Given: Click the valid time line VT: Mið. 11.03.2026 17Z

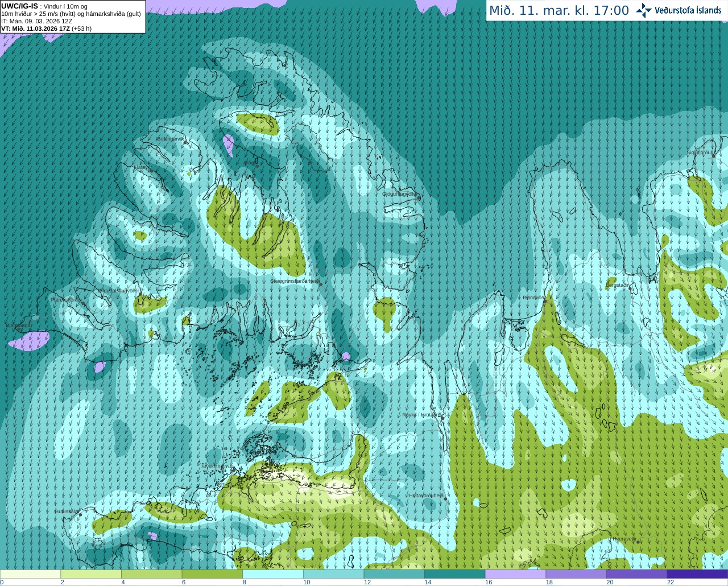Looking at the screenshot, I should (x=35, y=28).
